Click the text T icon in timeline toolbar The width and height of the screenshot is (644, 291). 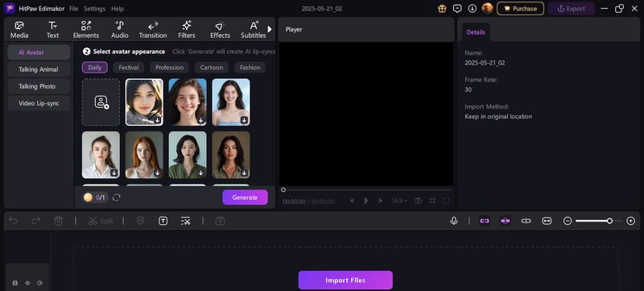163,221
